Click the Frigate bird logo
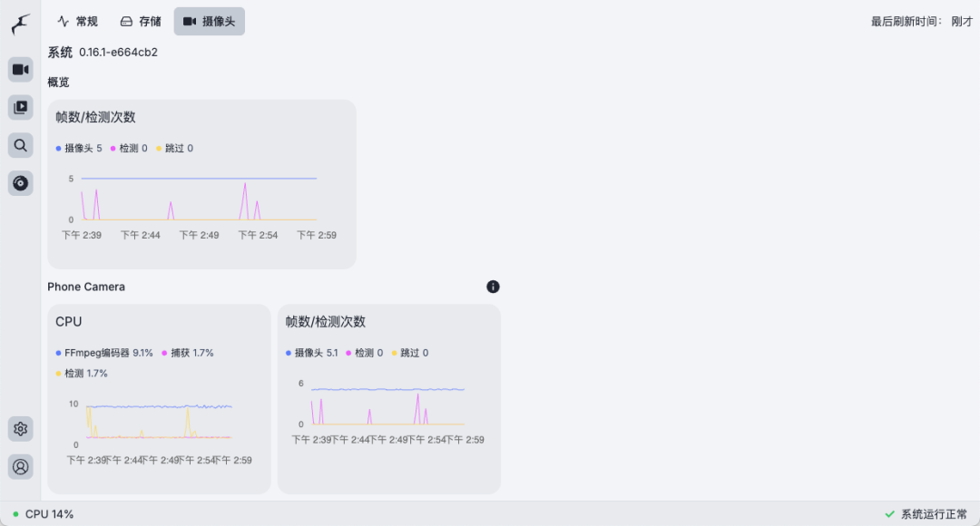Image resolution: width=980 pixels, height=526 pixels. point(18,24)
